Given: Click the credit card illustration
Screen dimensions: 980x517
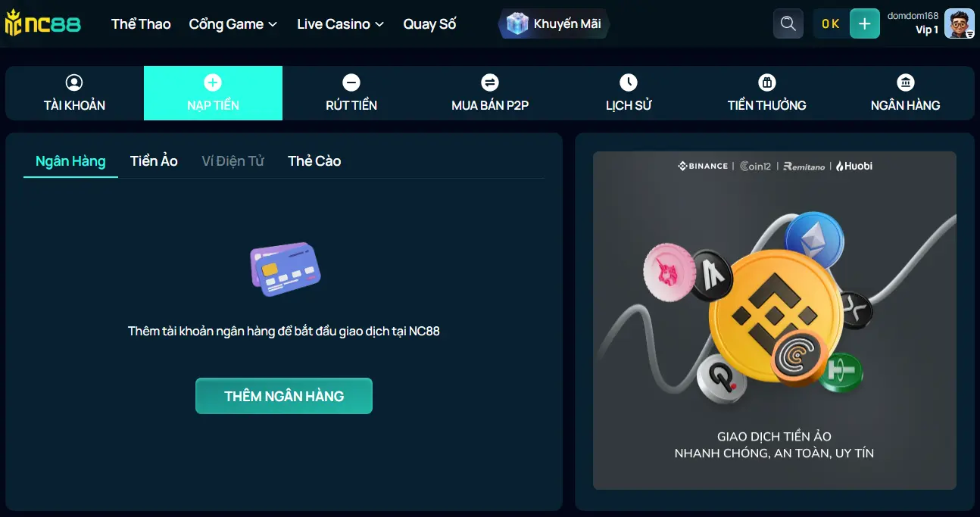Looking at the screenshot, I should pos(285,269).
